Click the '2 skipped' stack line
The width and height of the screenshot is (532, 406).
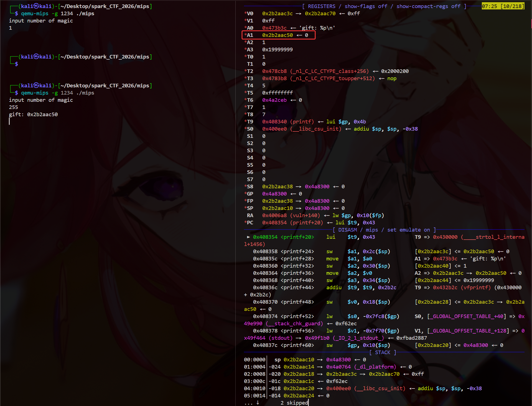click(294, 403)
